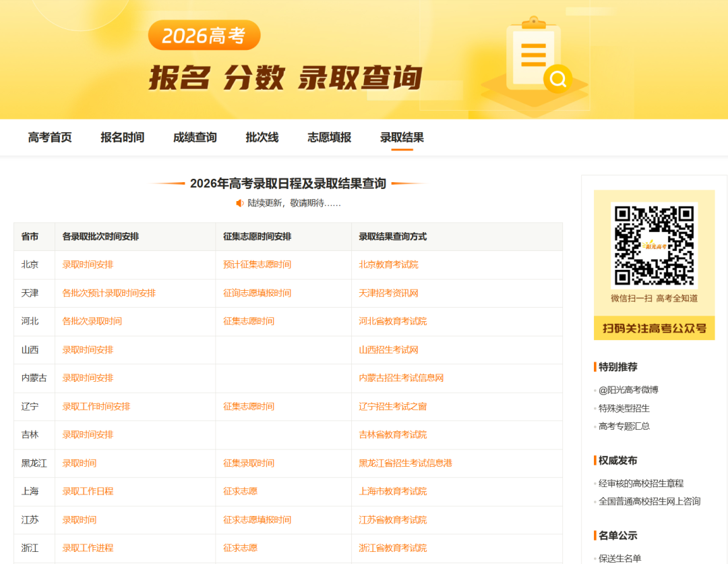Screen dimensions: 728x564
Task: Switch to the 批次线 tab
Action: (262, 138)
